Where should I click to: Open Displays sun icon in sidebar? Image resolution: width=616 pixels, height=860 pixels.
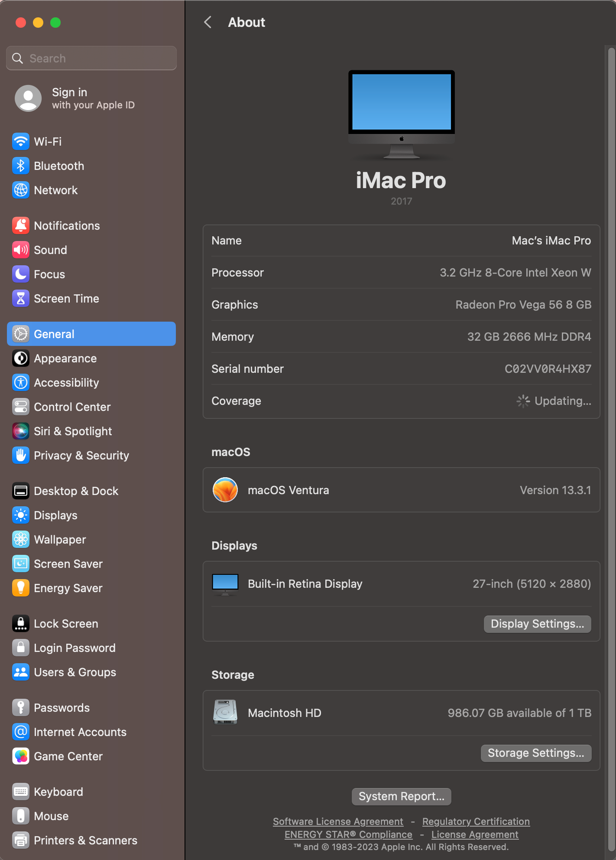point(21,515)
